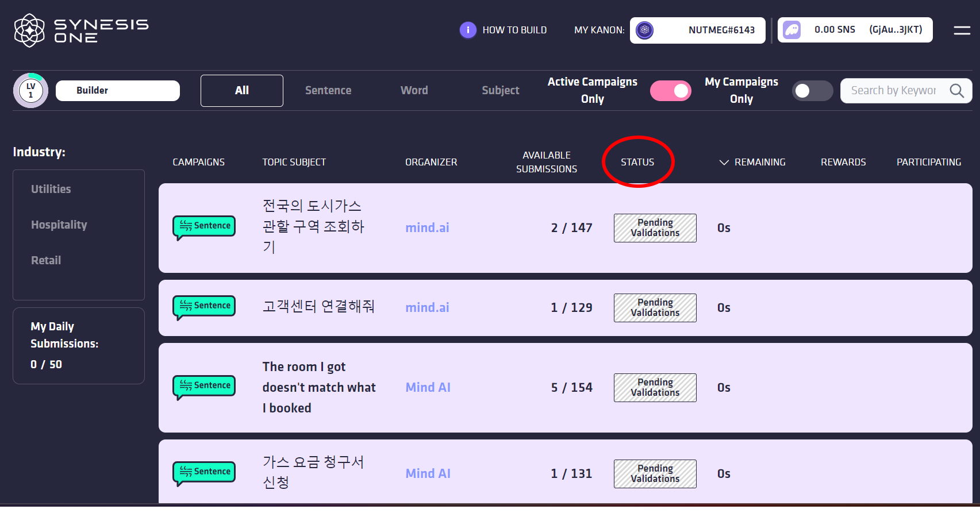Enable the My Campaigns Only toggle

[812, 91]
